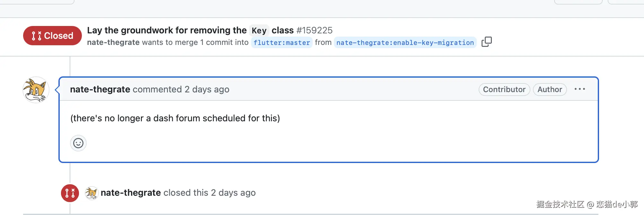Click the pull request number #159225
Image resolution: width=644 pixels, height=215 pixels.
(x=314, y=30)
